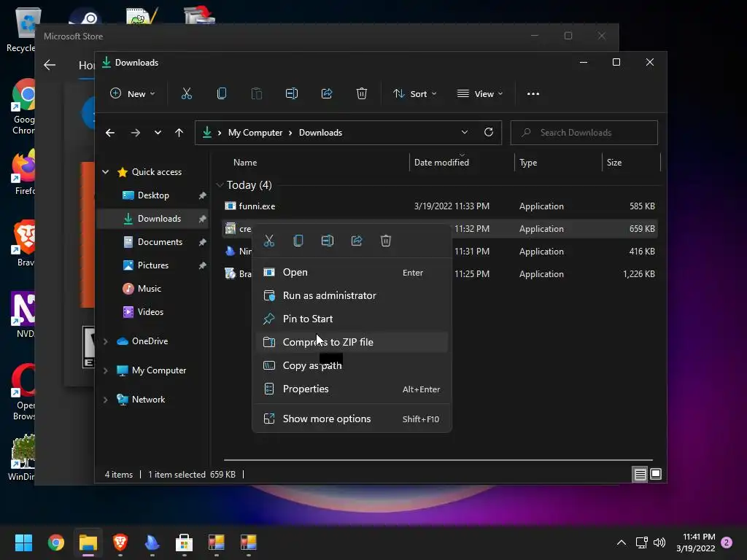Open the View dropdown menu
The image size is (747, 560).
[480, 94]
